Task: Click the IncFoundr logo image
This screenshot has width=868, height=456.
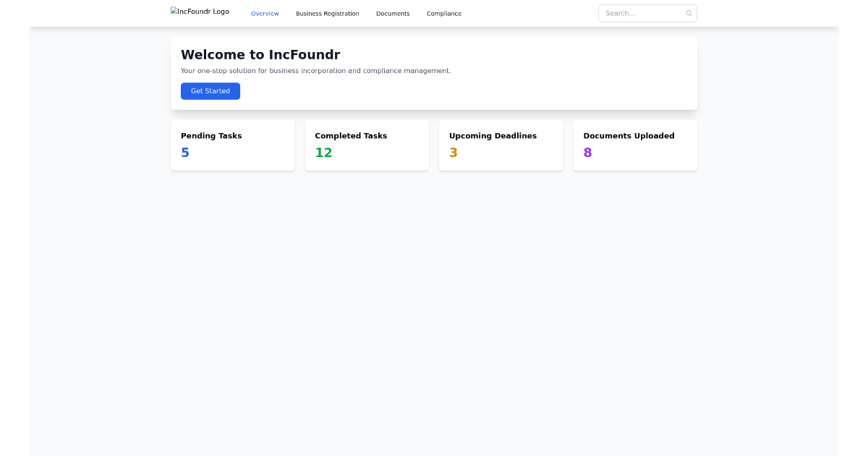Action: click(x=200, y=11)
